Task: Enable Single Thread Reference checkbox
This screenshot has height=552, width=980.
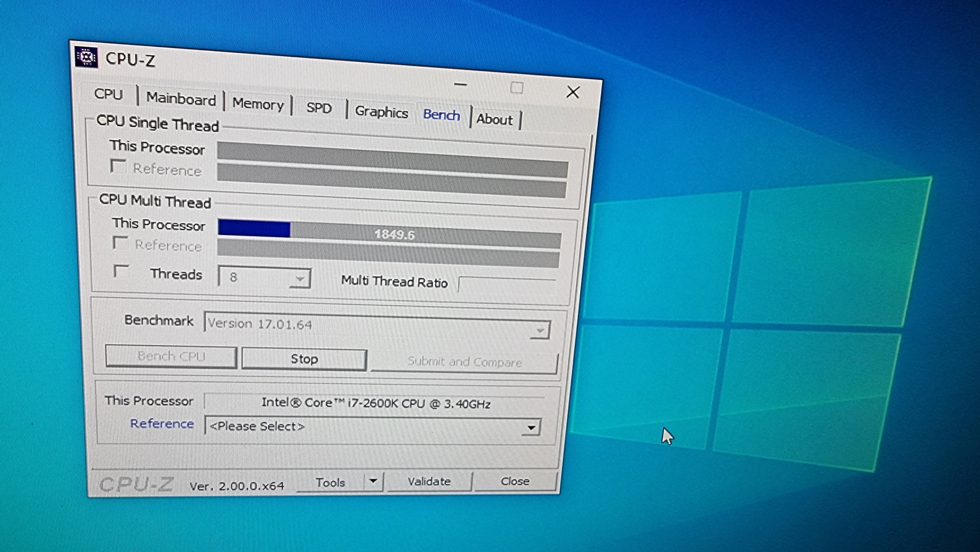Action: click(x=118, y=166)
